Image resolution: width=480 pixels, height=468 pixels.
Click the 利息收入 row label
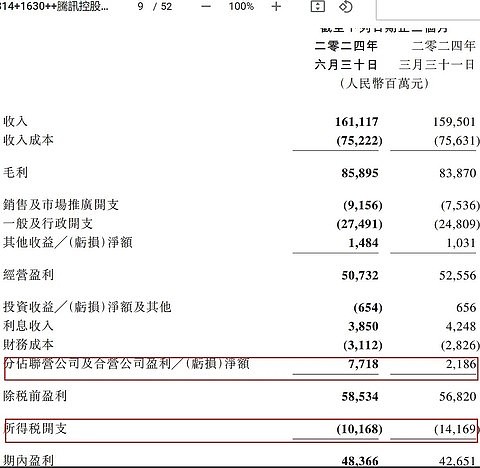point(28,326)
